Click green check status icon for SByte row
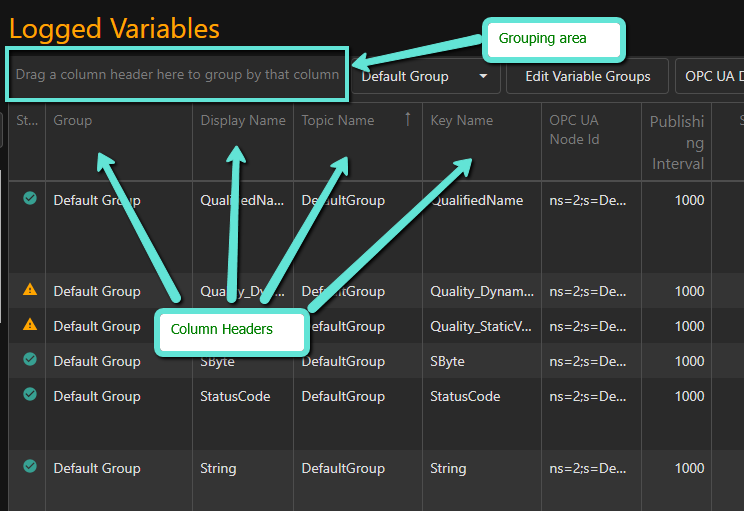Image resolution: width=744 pixels, height=511 pixels. point(30,359)
